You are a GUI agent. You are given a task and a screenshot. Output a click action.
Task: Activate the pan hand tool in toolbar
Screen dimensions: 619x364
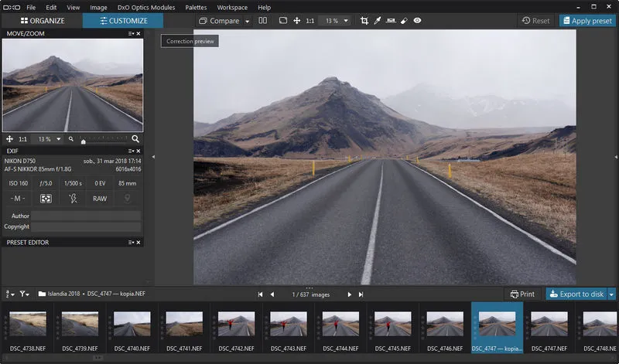pos(297,21)
